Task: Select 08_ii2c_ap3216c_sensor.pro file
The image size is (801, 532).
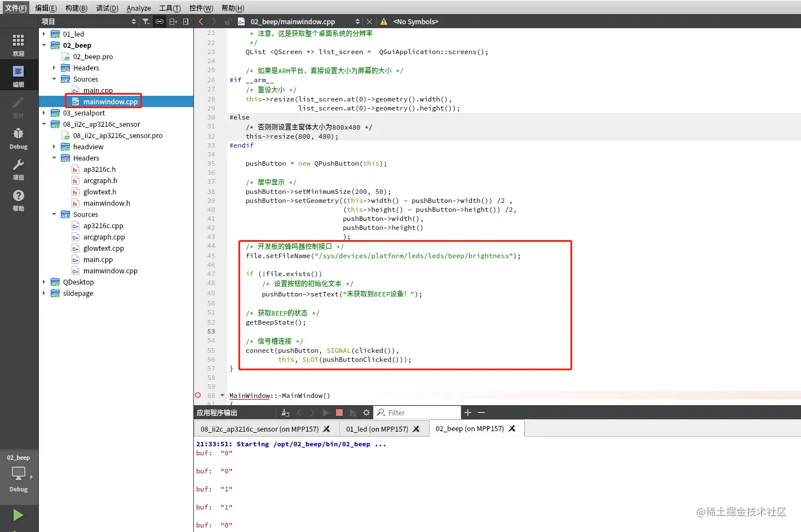Action: coord(118,135)
